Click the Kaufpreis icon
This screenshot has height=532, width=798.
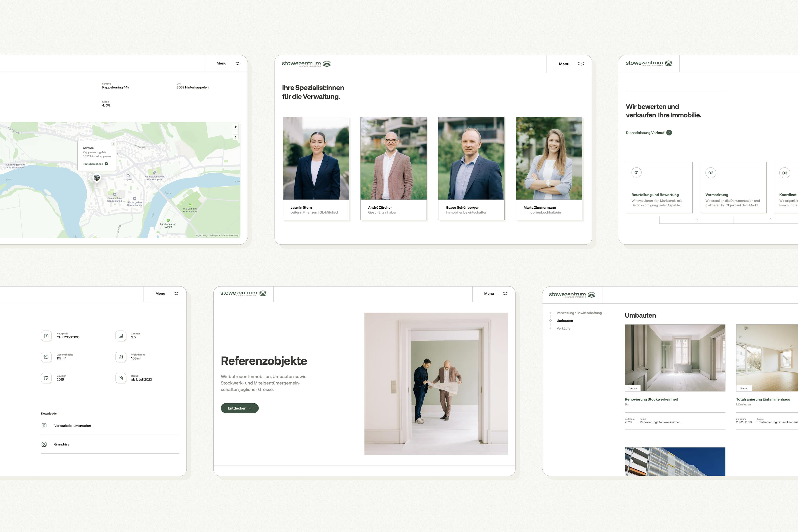[x=46, y=336]
